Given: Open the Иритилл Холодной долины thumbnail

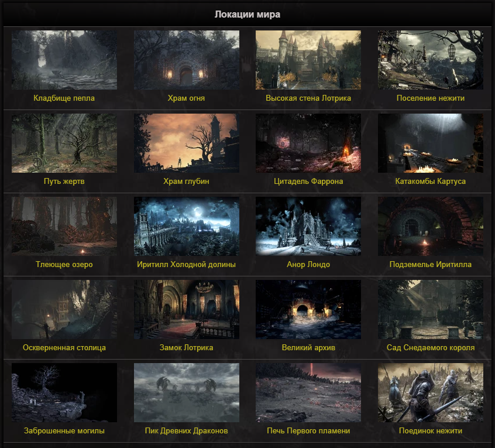Looking at the screenshot, I should pos(187,226).
